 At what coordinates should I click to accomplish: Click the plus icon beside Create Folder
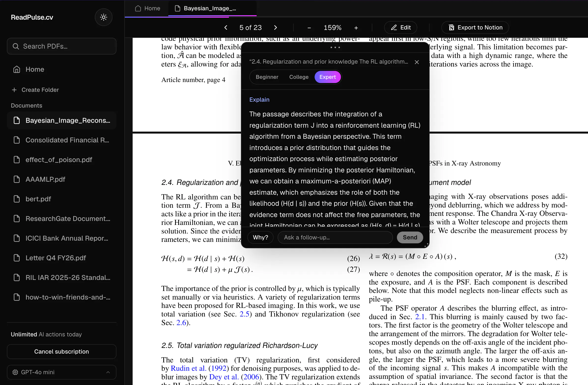(x=14, y=90)
